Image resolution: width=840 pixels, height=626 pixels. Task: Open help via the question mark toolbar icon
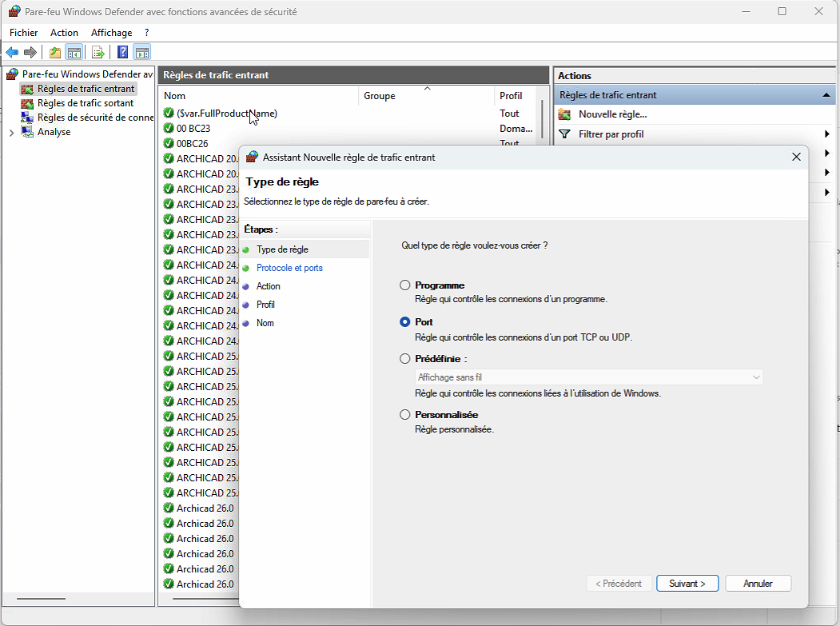(122, 52)
